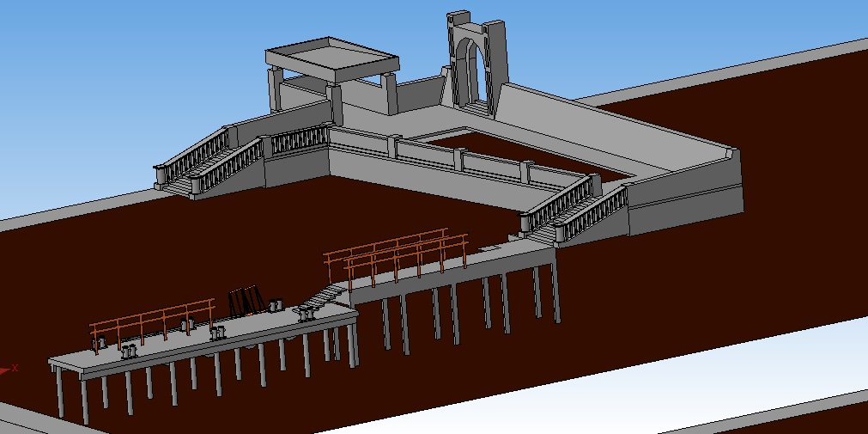Click the leftmost mooring bollard on pier
The height and width of the screenshot is (434, 868).
click(x=100, y=343)
